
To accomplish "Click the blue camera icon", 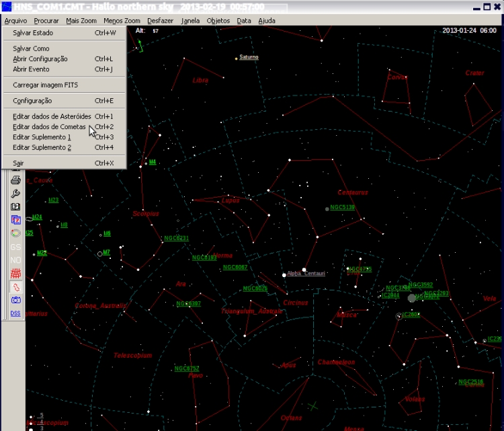I will (15, 300).
